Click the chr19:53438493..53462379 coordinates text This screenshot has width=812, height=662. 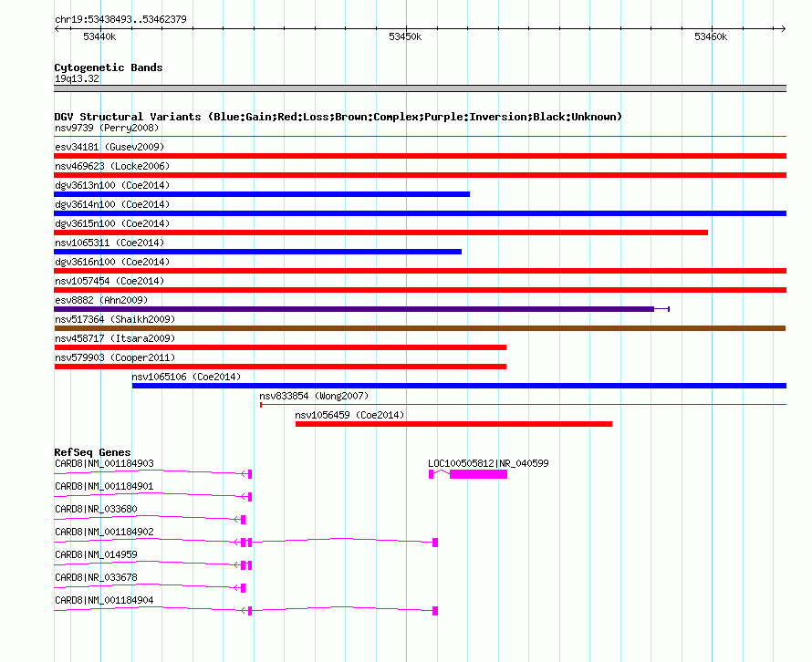point(120,19)
